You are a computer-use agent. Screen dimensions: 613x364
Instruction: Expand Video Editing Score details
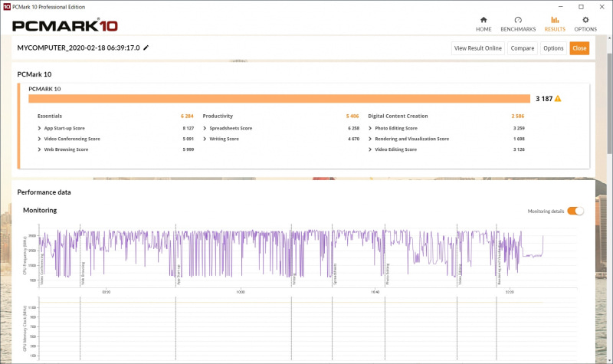(370, 149)
